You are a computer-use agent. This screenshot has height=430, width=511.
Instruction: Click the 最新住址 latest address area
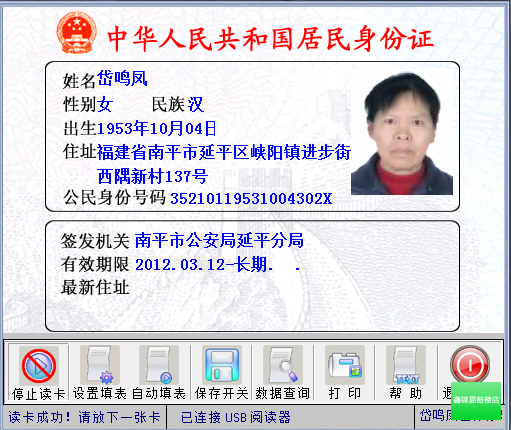coord(95,287)
